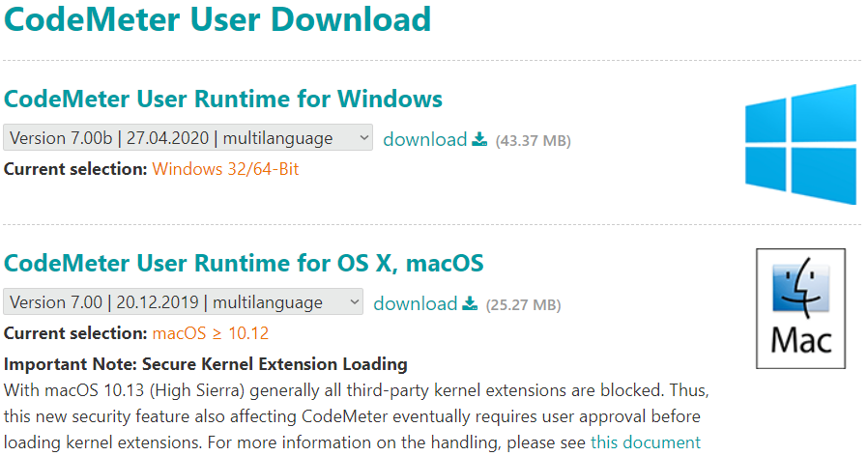Click the "CodeMeter User Runtime for Windows" heading
The image size is (868, 456).
(x=223, y=99)
